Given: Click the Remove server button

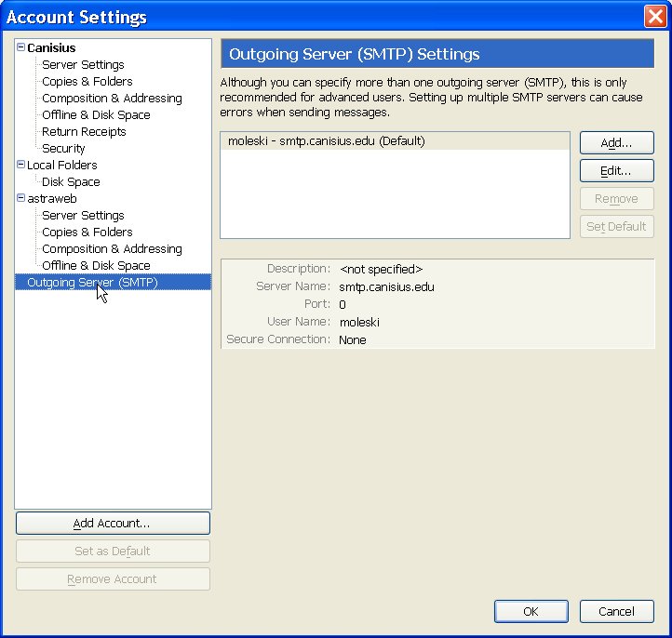Looking at the screenshot, I should click(617, 199).
